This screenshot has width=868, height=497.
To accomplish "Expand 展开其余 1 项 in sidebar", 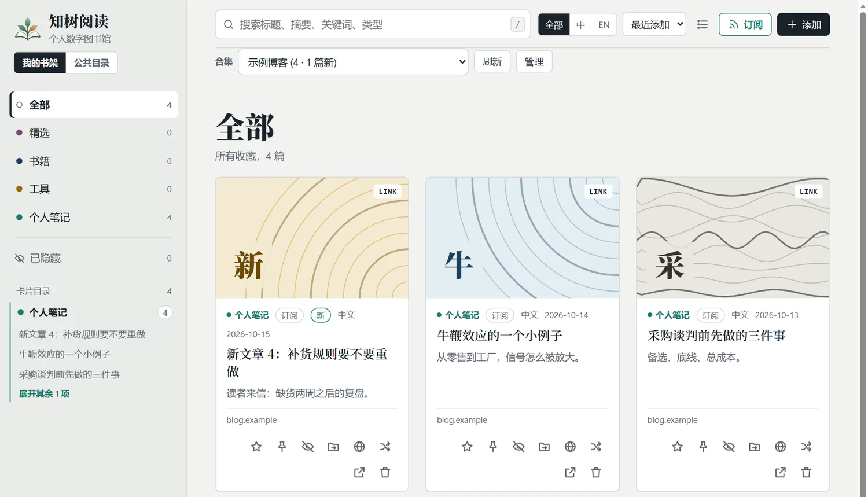I will coord(44,393).
